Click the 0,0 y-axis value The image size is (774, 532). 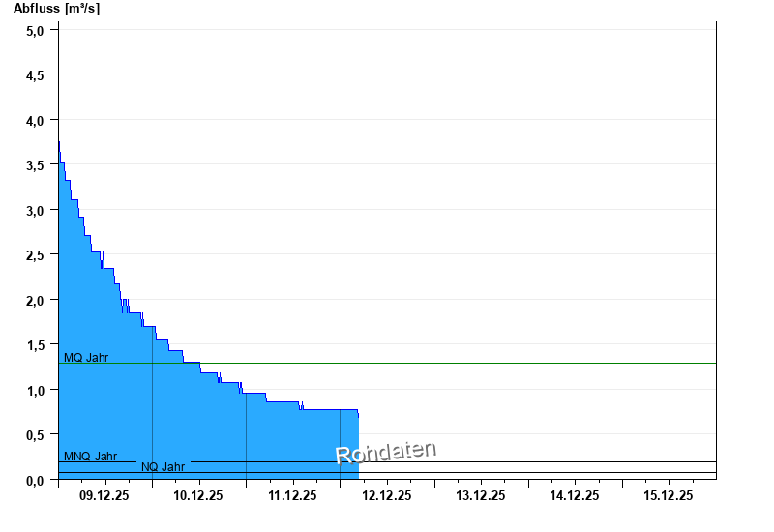point(35,480)
